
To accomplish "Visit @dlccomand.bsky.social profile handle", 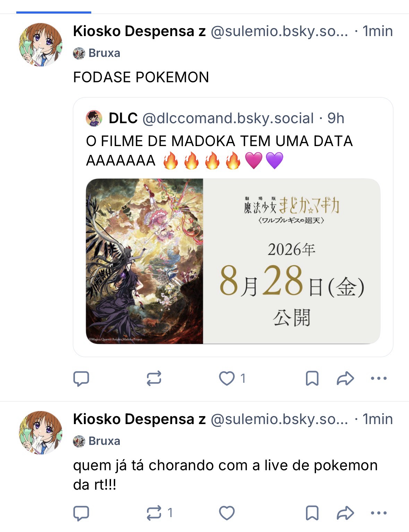I will pyautogui.click(x=228, y=118).
